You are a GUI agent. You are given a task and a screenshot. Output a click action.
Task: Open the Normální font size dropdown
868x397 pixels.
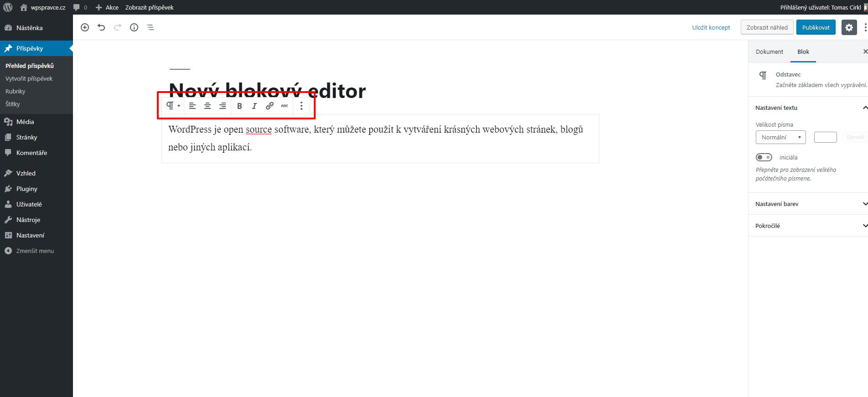(x=781, y=137)
